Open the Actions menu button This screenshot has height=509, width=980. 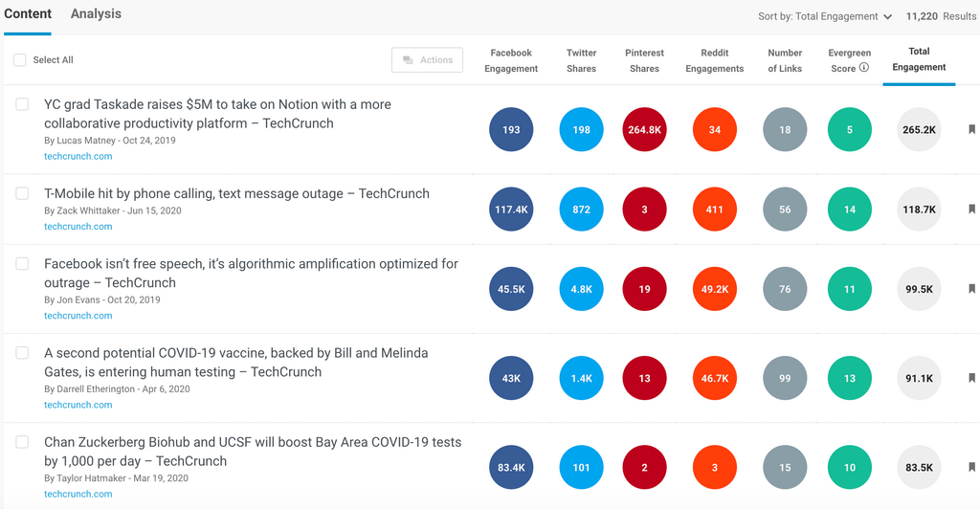click(x=427, y=60)
